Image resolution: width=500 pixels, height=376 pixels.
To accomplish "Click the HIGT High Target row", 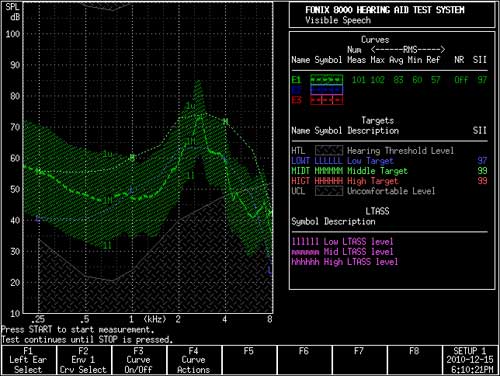I will click(389, 181).
